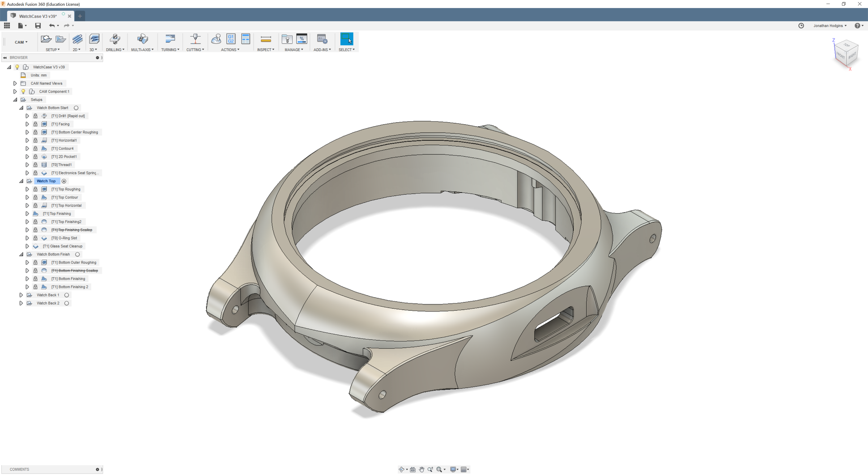The height and width of the screenshot is (475, 868).
Task: Suppress the [T1] Facing toolpath lock icon
Action: [35, 124]
